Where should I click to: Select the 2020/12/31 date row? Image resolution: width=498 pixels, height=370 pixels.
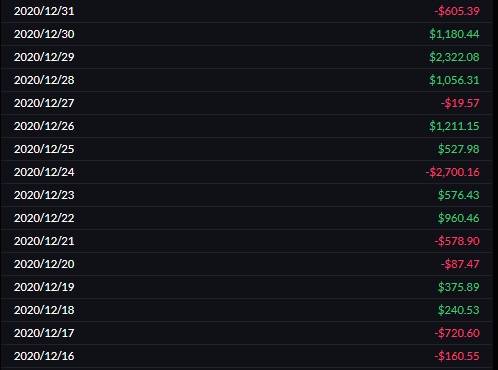coord(247,11)
